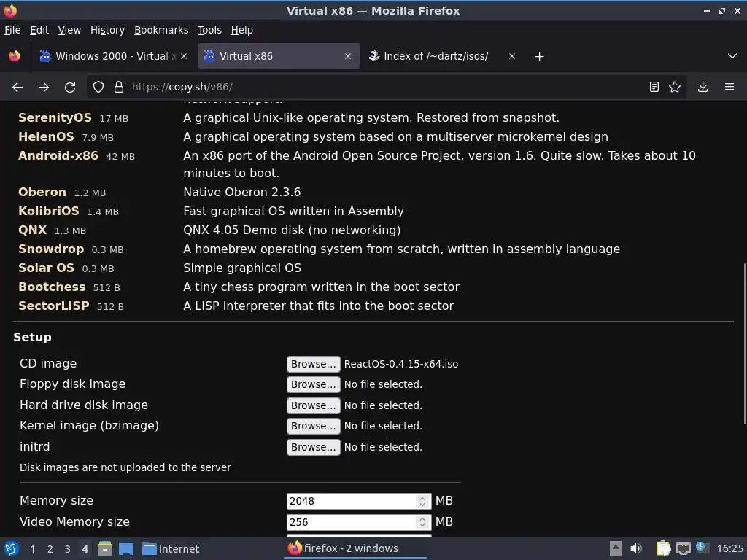
Task: Open the tracking protection shield icon
Action: click(98, 87)
